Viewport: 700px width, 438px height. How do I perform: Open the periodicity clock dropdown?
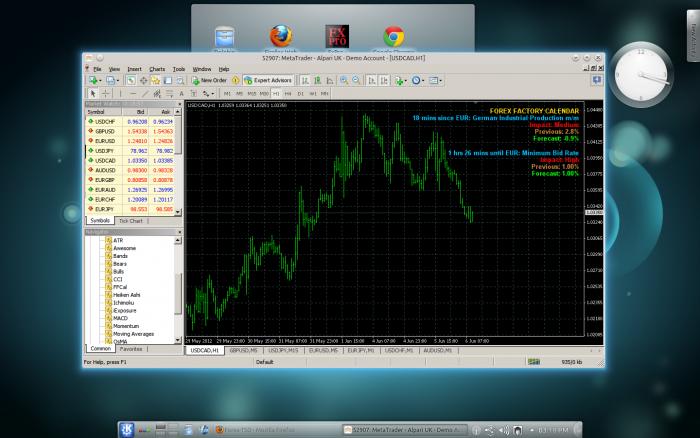tap(423, 81)
